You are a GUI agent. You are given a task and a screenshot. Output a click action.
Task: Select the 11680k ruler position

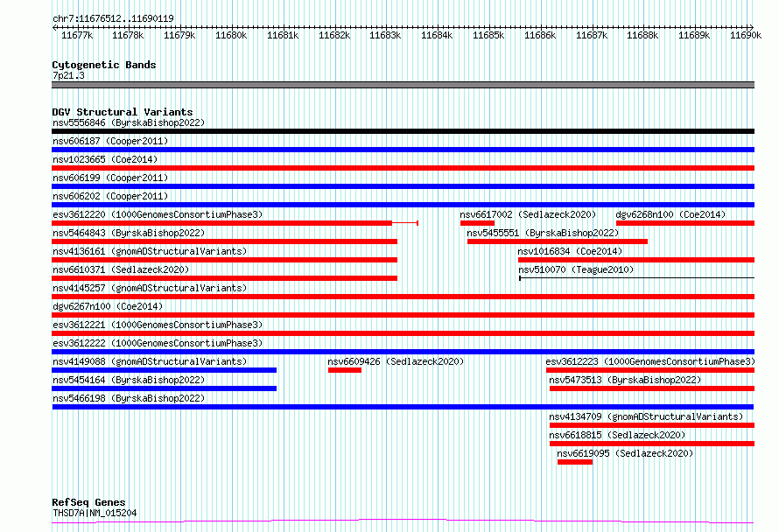231,35
